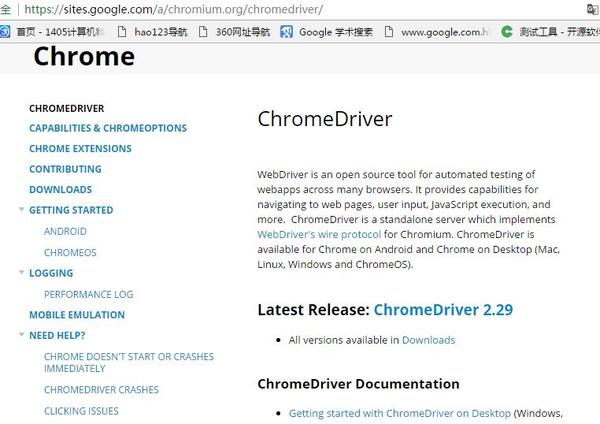This screenshot has height=424, width=600.
Task: Collapse the Getting Started sidebar section arrow
Action: point(21,209)
